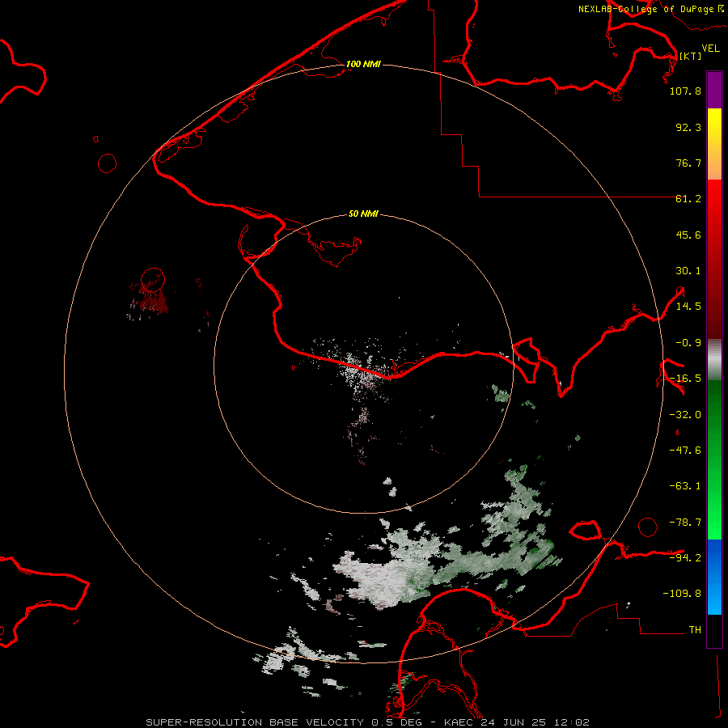The height and width of the screenshot is (728, 728).
Task: Click the 92.3 value on the velocity scale
Action: click(x=688, y=127)
